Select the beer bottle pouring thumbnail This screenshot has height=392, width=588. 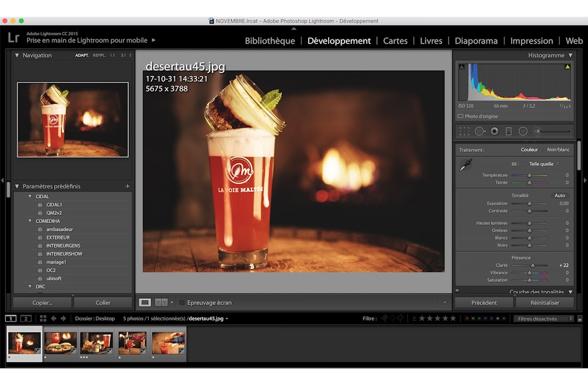(x=168, y=343)
